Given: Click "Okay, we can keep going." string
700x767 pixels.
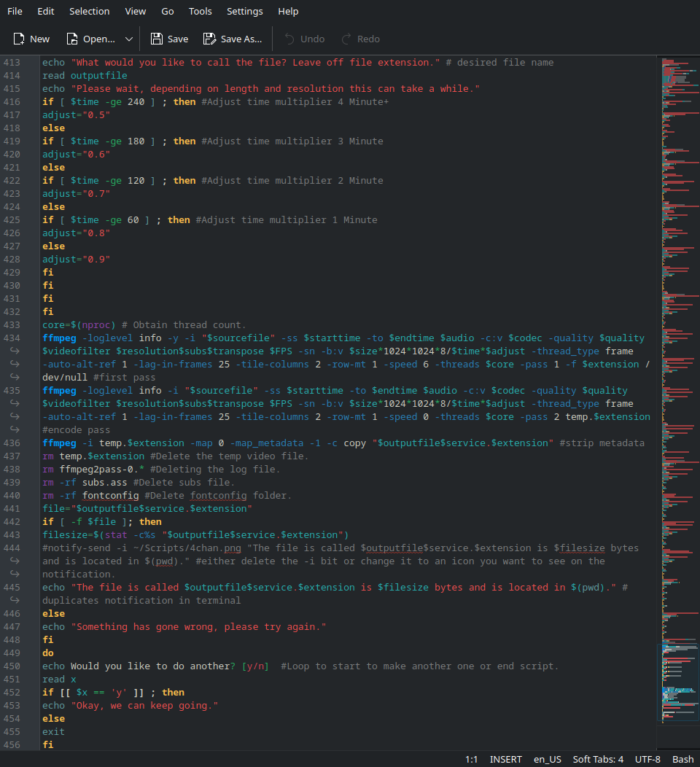Looking at the screenshot, I should point(144,705).
